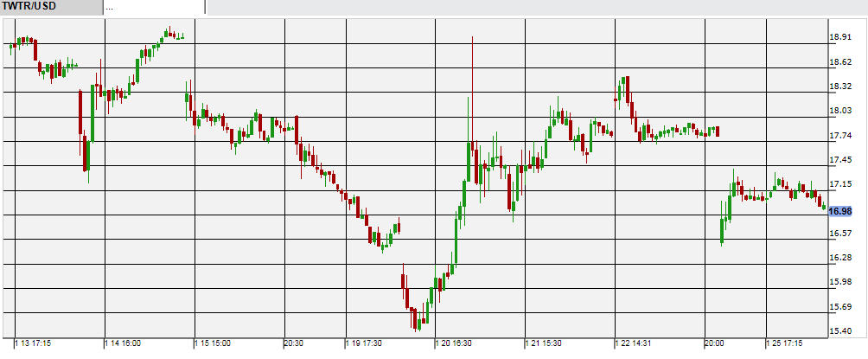This screenshot has height=359, width=868.
Task: Click the current price marker 16.98
Action: pyautogui.click(x=841, y=210)
